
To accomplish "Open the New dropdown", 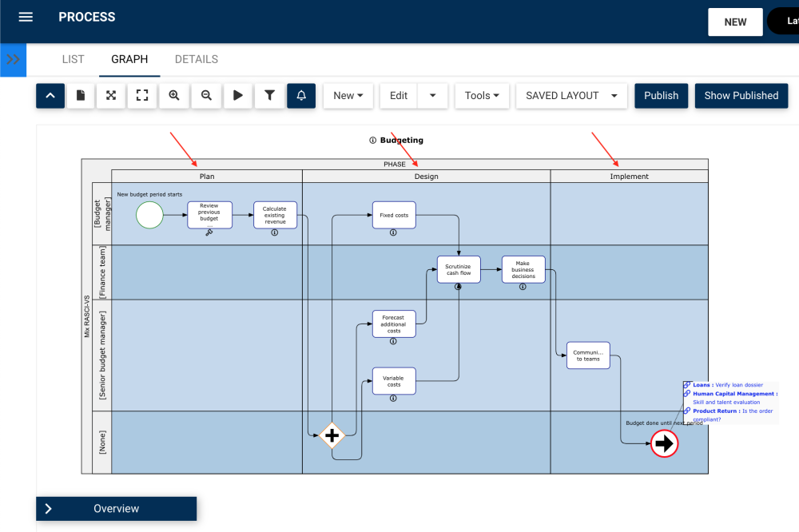I will tap(348, 95).
